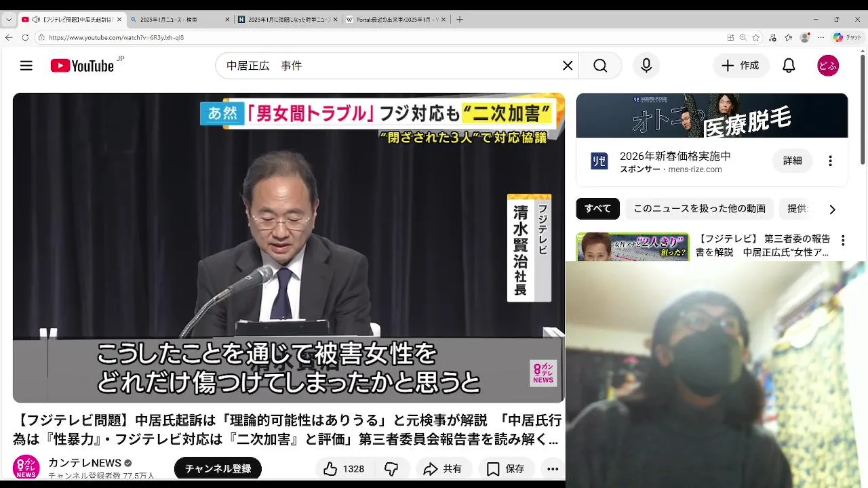The height and width of the screenshot is (488, 868).
Task: Open the suggested 【フジテレビ】第三者委 video title
Action: coord(763,245)
